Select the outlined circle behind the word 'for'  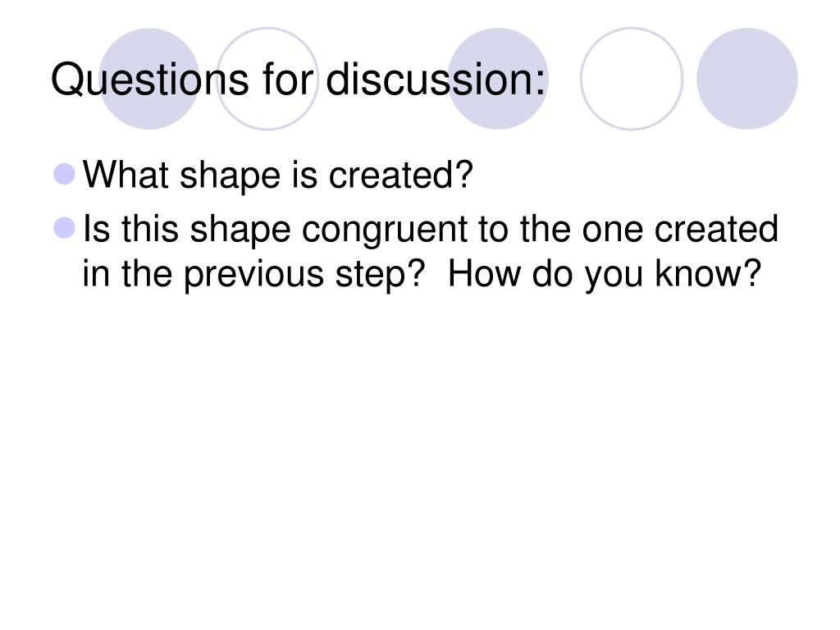(267, 79)
